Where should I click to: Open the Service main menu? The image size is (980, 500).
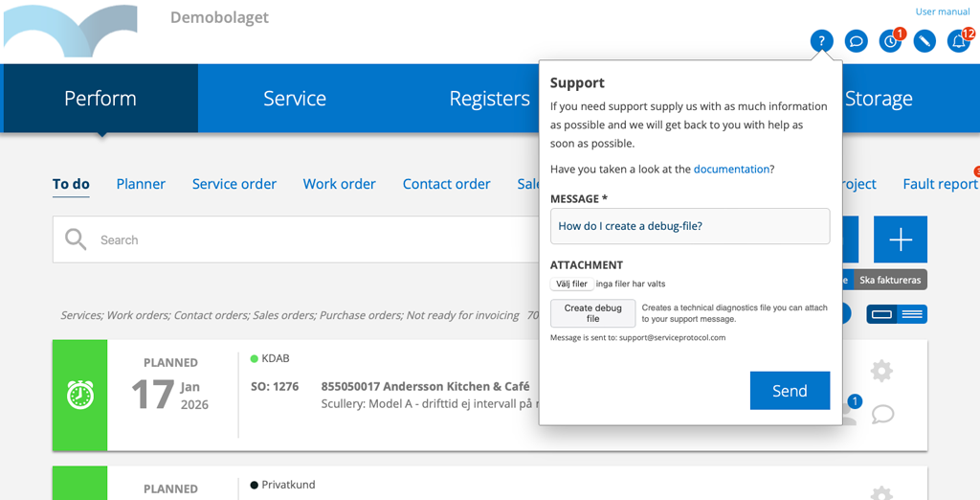point(295,99)
